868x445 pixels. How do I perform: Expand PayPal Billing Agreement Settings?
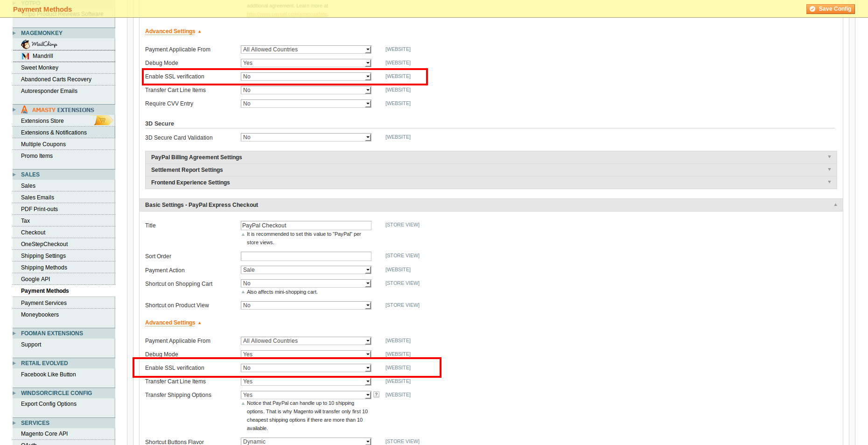(491, 157)
